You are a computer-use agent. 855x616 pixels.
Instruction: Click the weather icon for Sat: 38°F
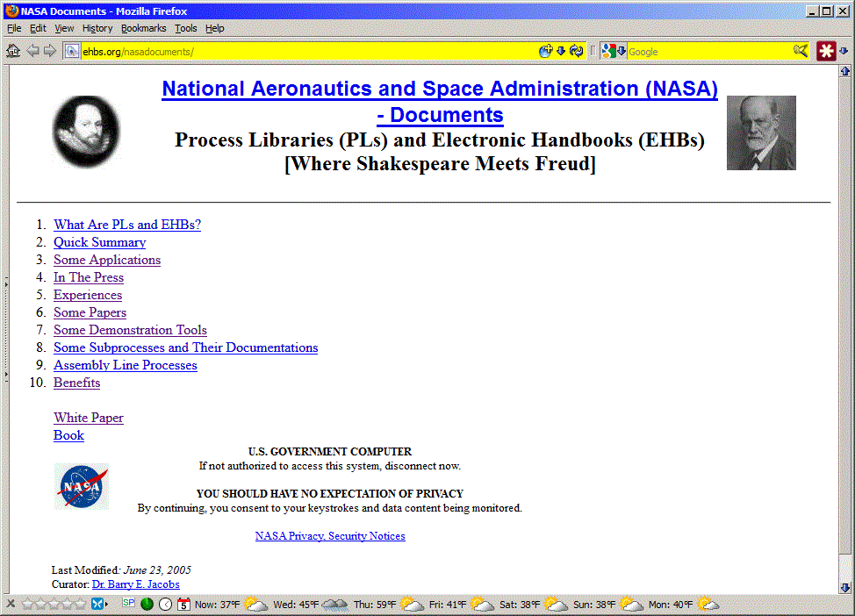(x=556, y=604)
